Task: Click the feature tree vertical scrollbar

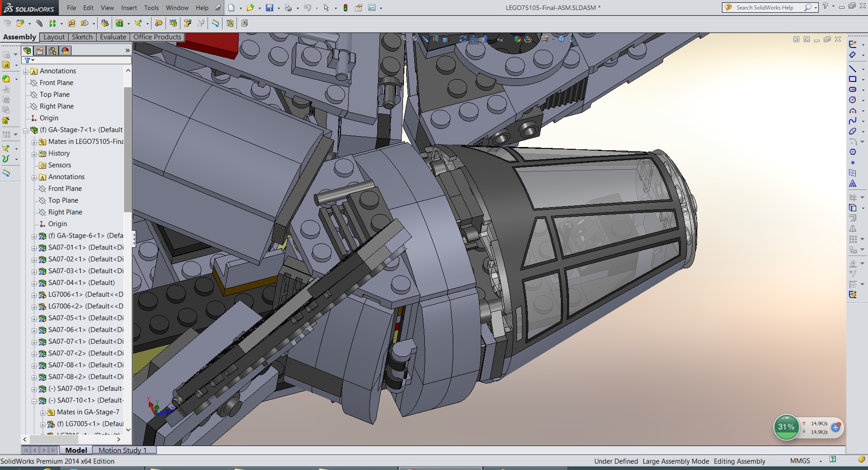Action: click(128, 149)
